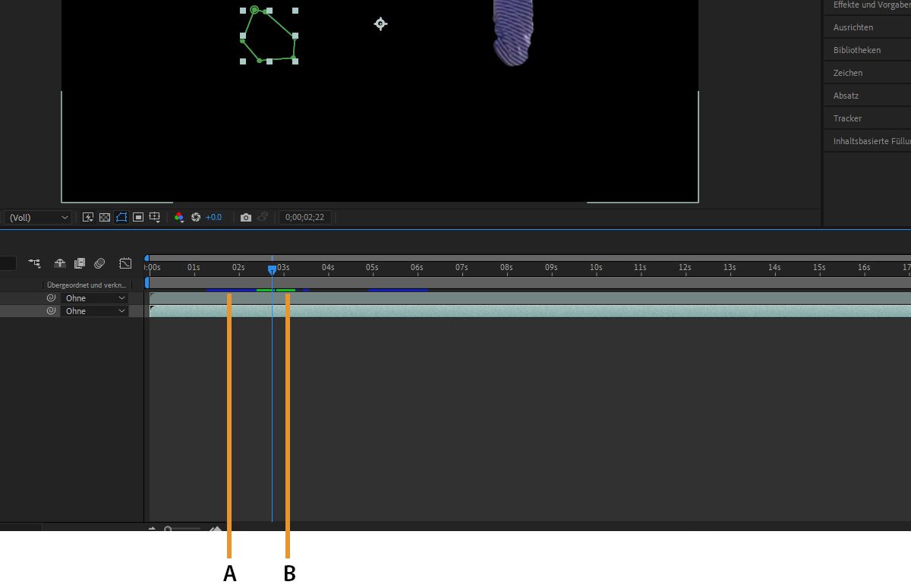Select the second layer's timeline bar
The height and width of the screenshot is (588, 911).
[530, 311]
